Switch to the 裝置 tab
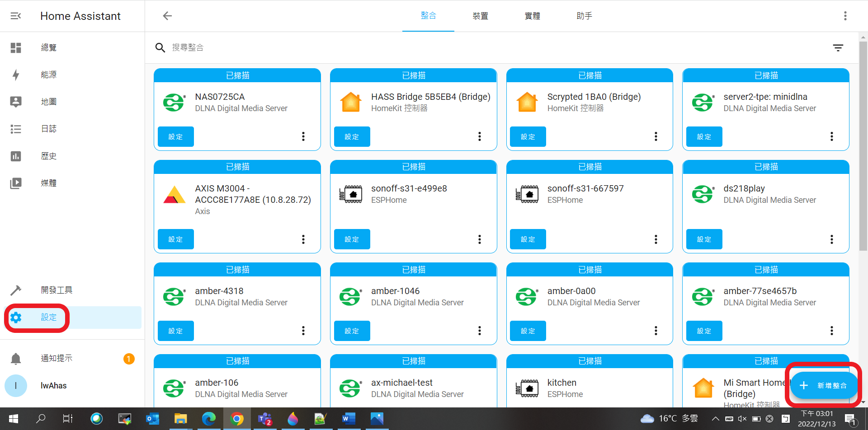This screenshot has height=430, width=868. (x=480, y=16)
